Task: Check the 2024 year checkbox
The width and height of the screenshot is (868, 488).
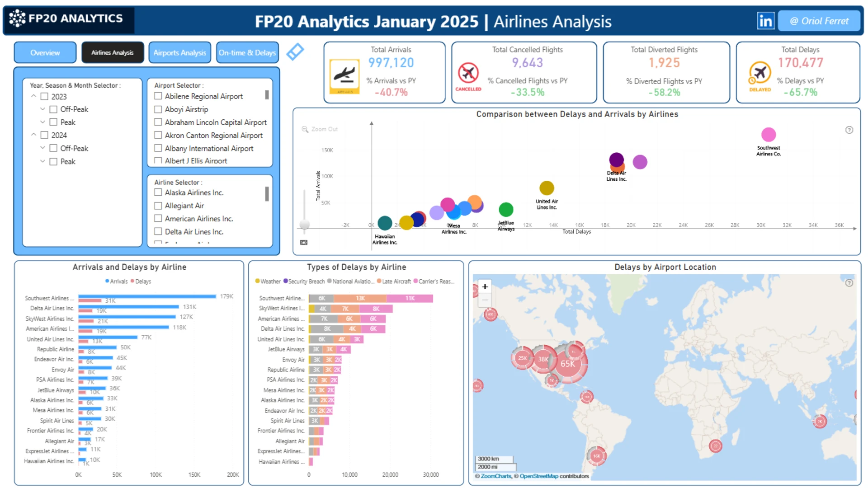Action: pyautogui.click(x=44, y=135)
